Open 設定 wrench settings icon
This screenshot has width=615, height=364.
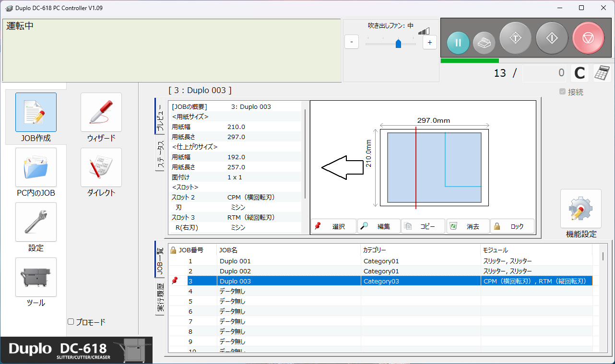(x=36, y=222)
